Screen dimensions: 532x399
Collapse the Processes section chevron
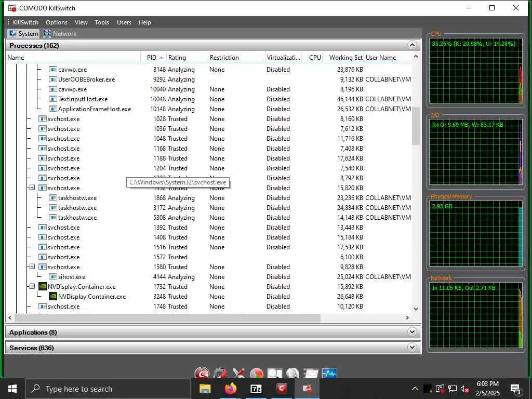point(412,45)
